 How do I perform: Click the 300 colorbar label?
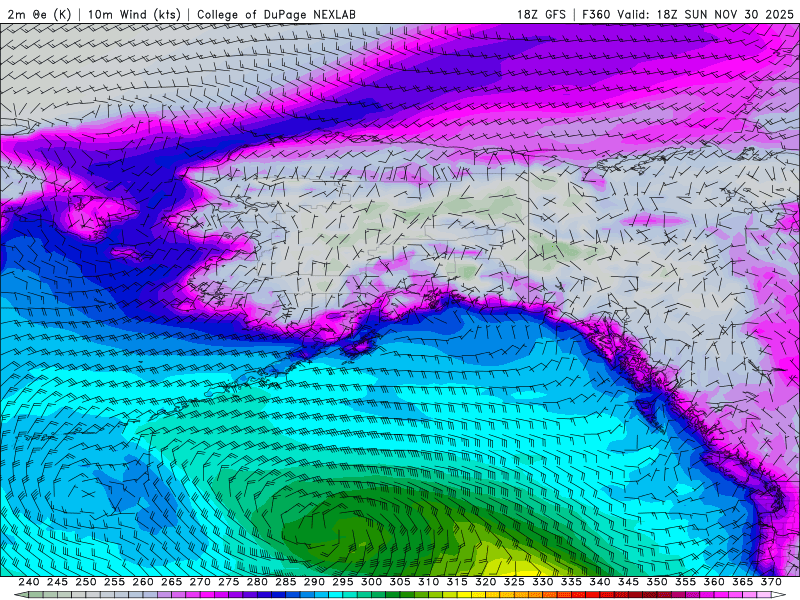point(371,582)
